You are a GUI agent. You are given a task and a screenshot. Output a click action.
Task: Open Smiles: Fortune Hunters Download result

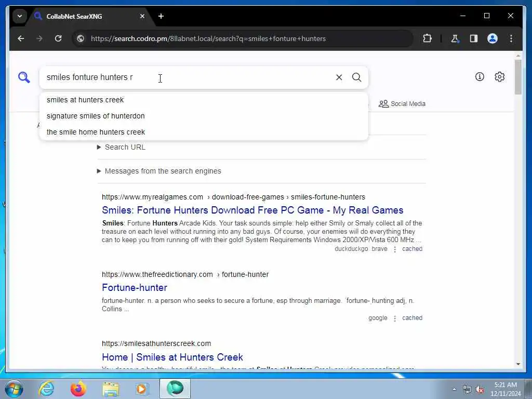point(252,210)
